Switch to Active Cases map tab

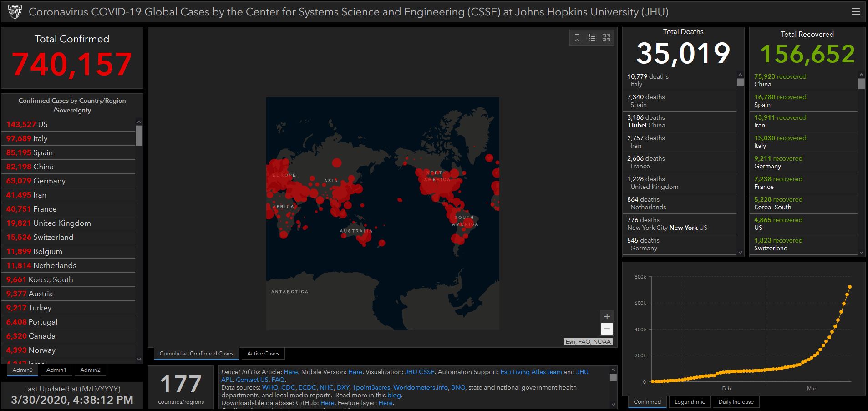[x=263, y=354]
